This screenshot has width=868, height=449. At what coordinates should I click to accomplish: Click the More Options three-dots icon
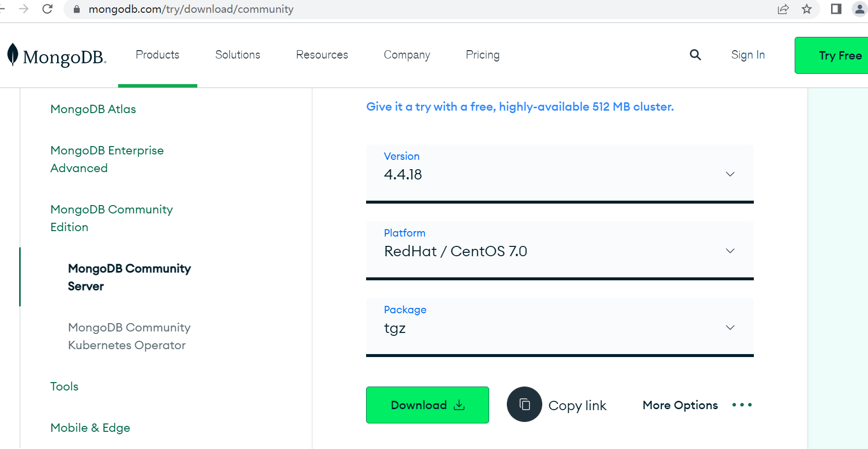(x=742, y=405)
